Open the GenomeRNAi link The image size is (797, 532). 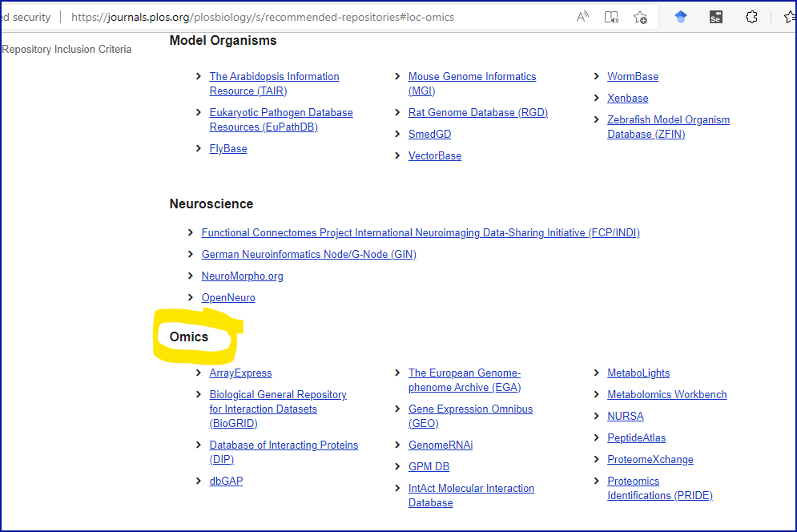441,445
